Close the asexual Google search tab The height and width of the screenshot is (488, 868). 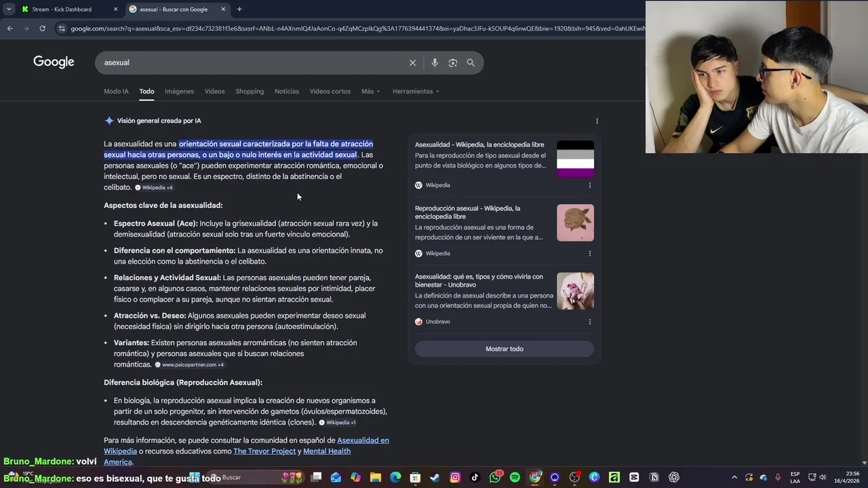point(223,9)
